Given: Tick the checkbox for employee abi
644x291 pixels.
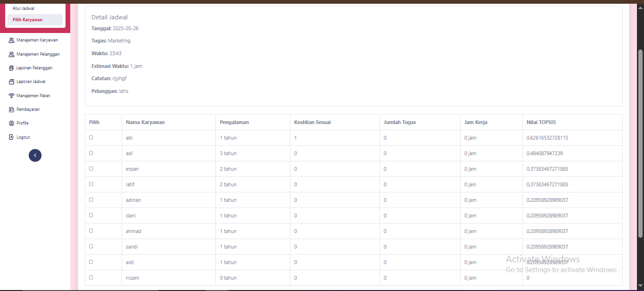Looking at the screenshot, I should (x=91, y=137).
